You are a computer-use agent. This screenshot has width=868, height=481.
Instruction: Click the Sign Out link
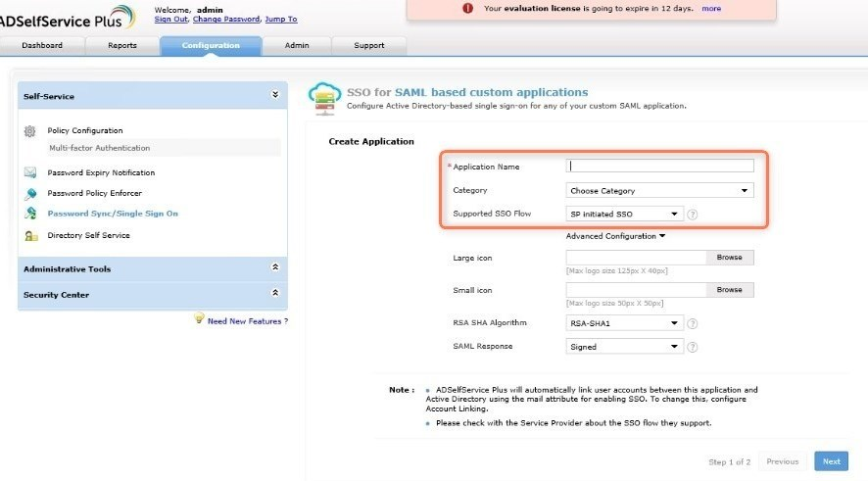coord(170,20)
